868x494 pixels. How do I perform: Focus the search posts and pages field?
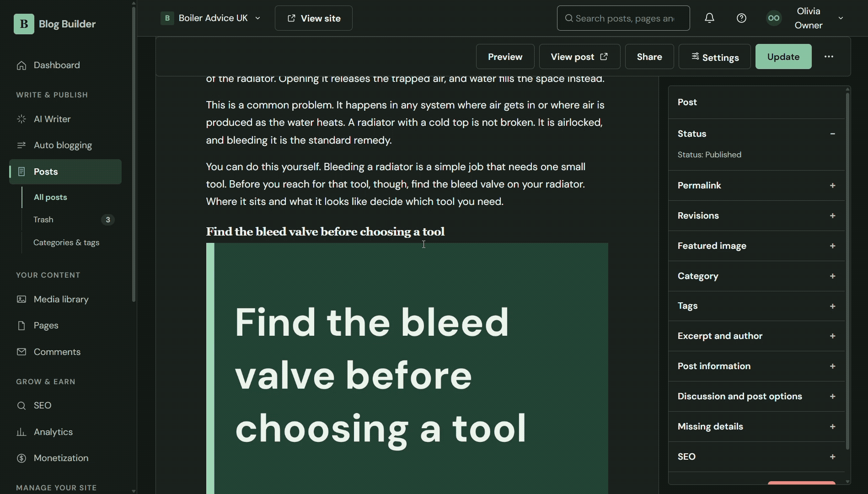[623, 18]
